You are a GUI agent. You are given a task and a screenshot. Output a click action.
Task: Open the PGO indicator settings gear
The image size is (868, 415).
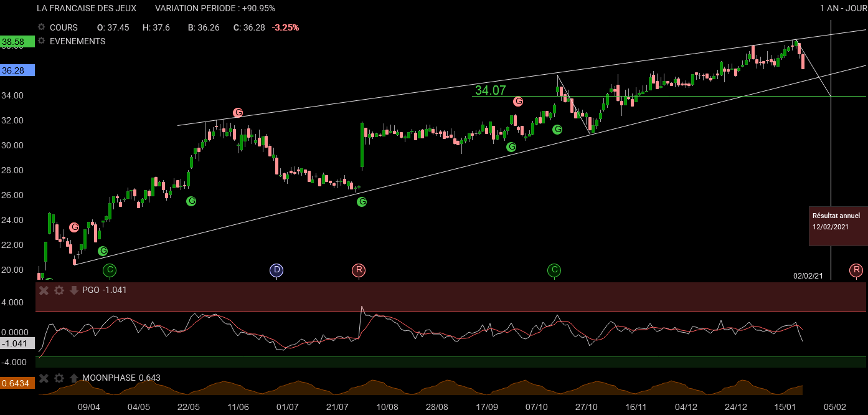tap(59, 290)
